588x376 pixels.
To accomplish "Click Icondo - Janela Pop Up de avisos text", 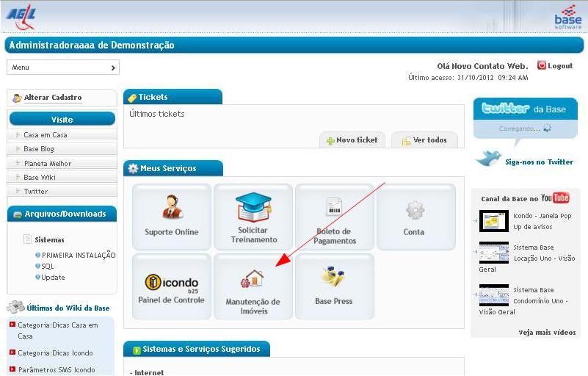I will [x=542, y=221].
